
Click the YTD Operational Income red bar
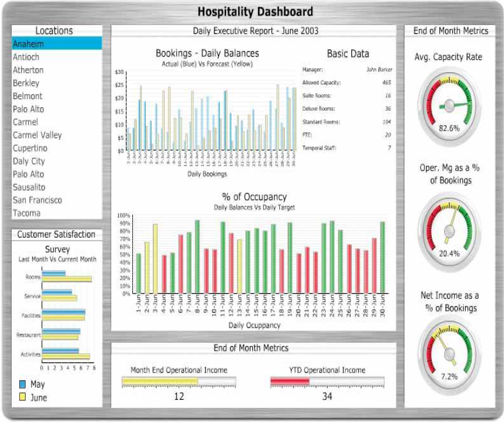click(x=290, y=382)
